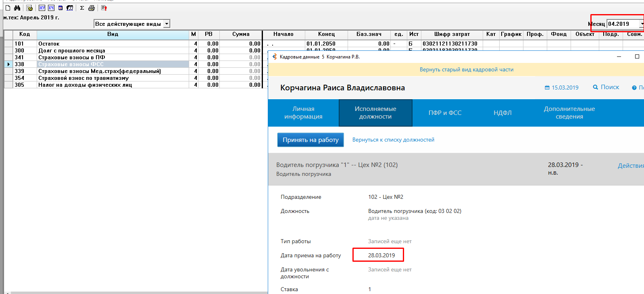Click the Сумма column header
This screenshot has height=294, width=644.
click(241, 34)
